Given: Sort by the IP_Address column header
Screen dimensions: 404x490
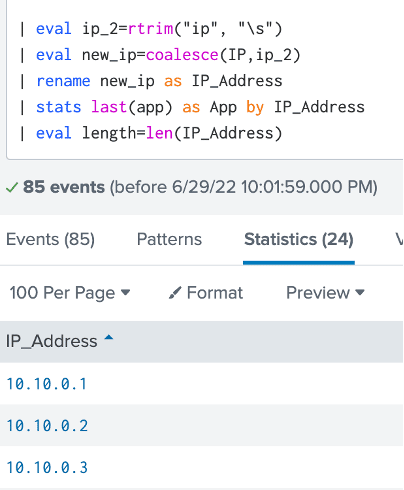Looking at the screenshot, I should coord(52,341).
